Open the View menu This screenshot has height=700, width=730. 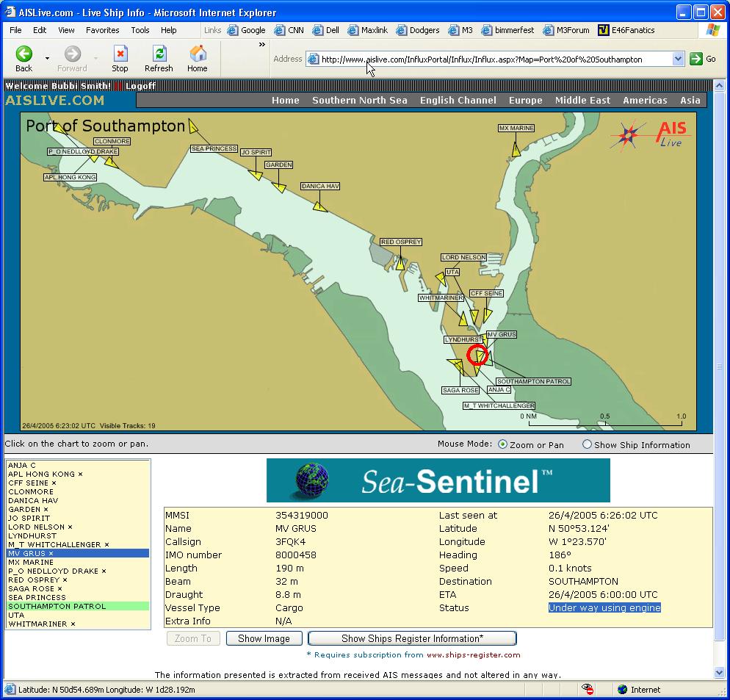[x=66, y=30]
